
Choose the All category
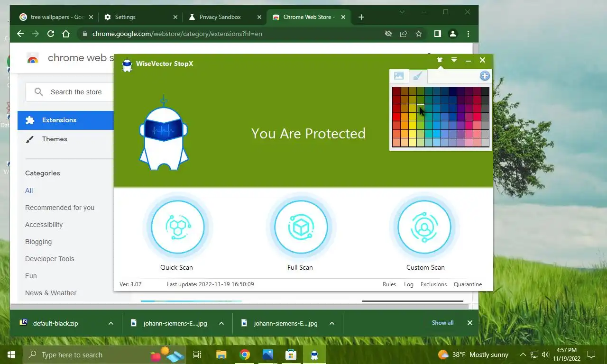[x=29, y=191]
